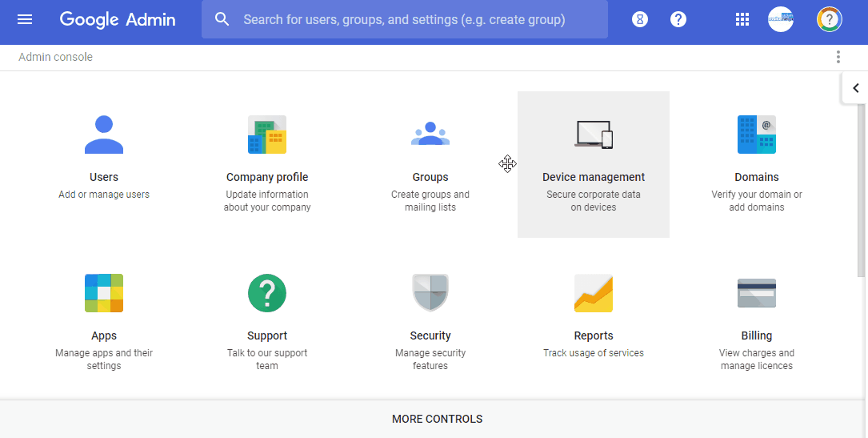Click 'Track usage of services' text
The image size is (868, 438).
pos(594,353)
